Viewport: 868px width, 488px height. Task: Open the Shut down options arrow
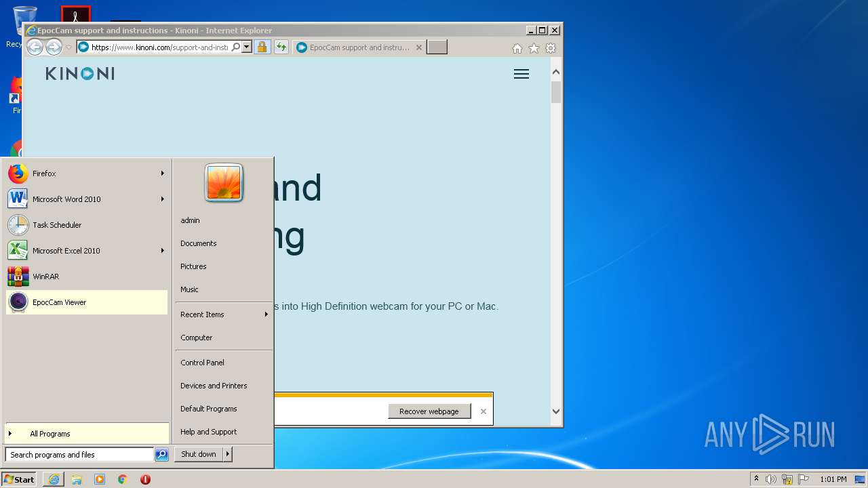pos(228,454)
